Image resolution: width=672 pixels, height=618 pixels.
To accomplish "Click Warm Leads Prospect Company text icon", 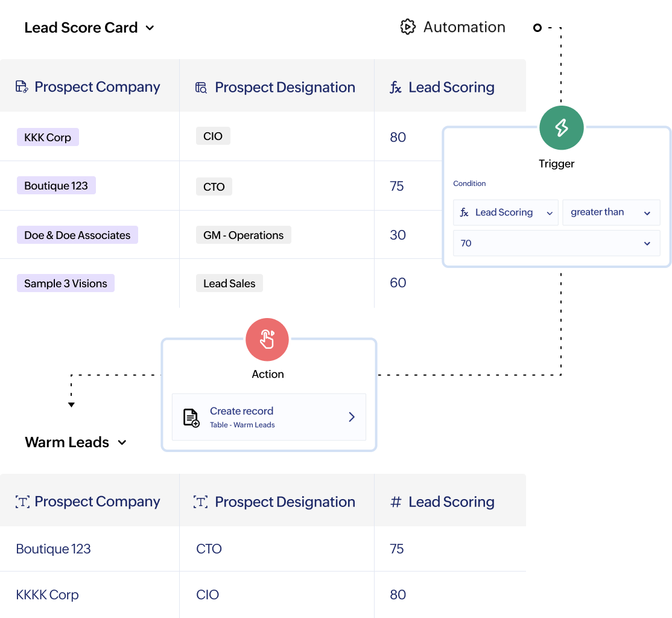I will click(x=22, y=502).
